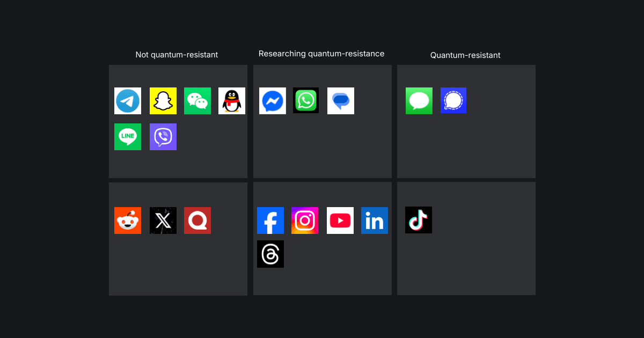Screen dimensions: 644x338
Task: Click the YouTube play icon
Action: [340, 220]
